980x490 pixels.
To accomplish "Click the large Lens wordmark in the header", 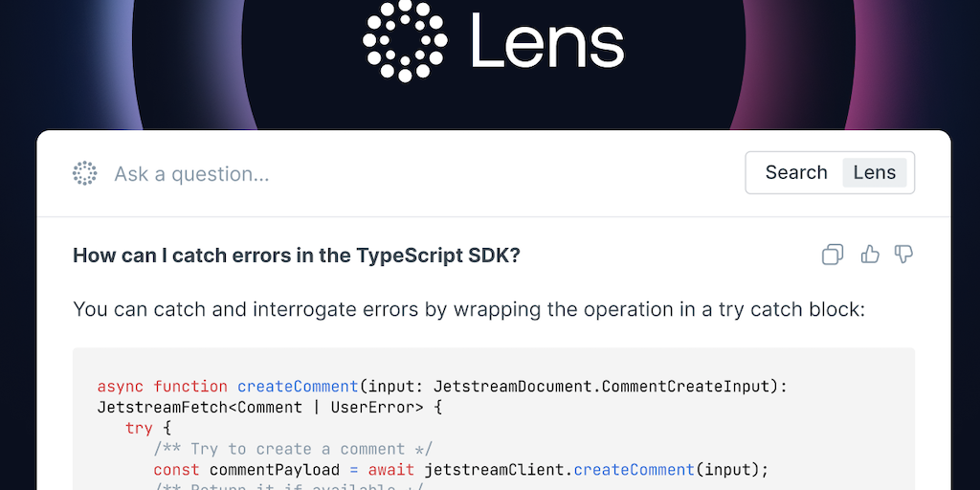I will coord(547,43).
